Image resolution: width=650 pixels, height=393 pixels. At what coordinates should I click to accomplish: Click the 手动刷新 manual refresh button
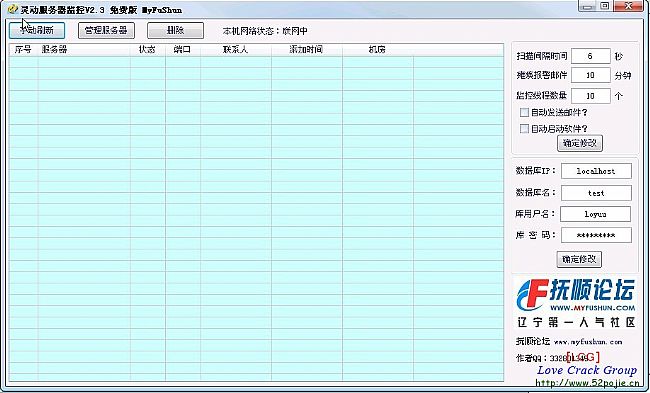point(37,30)
